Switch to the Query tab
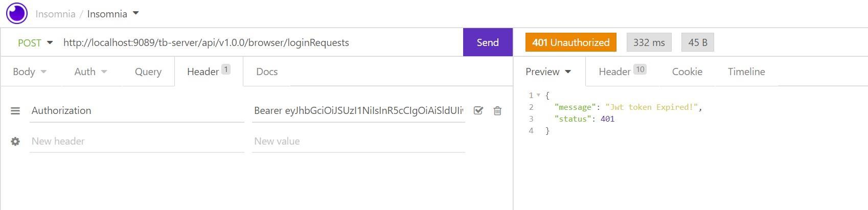Screen dimensions: 868x210 148,72
